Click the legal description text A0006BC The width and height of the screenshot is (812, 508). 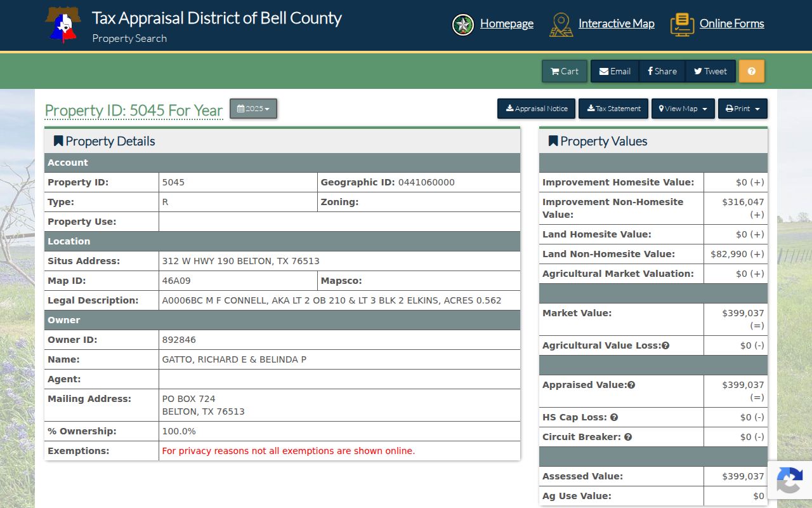click(x=332, y=300)
